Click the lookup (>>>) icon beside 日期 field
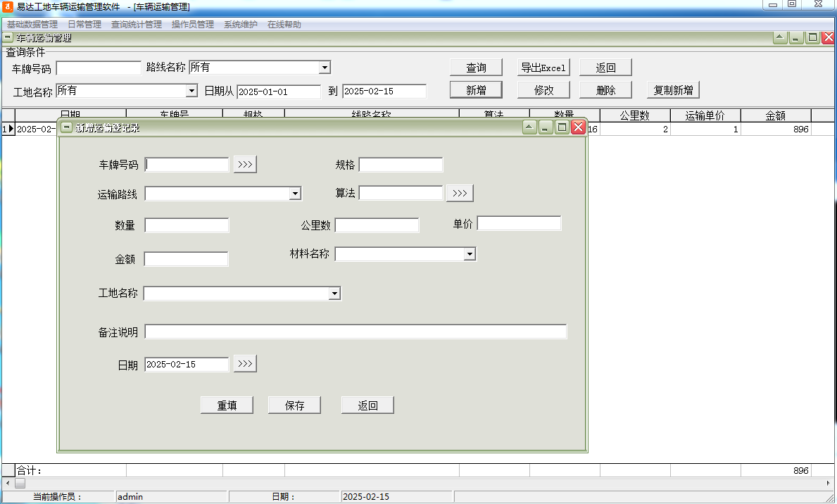 pos(244,363)
